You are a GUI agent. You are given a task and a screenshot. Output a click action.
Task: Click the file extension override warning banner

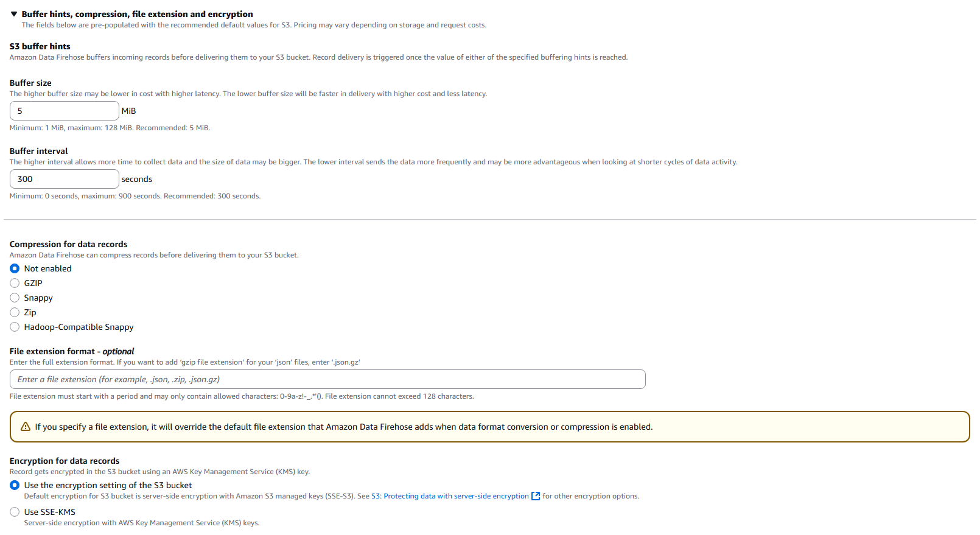click(489, 427)
